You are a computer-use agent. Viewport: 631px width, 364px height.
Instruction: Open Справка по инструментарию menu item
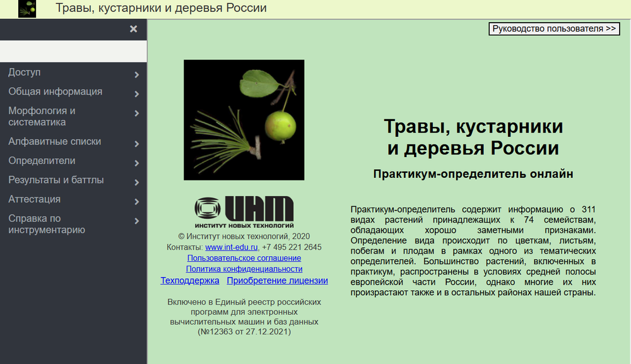47,224
